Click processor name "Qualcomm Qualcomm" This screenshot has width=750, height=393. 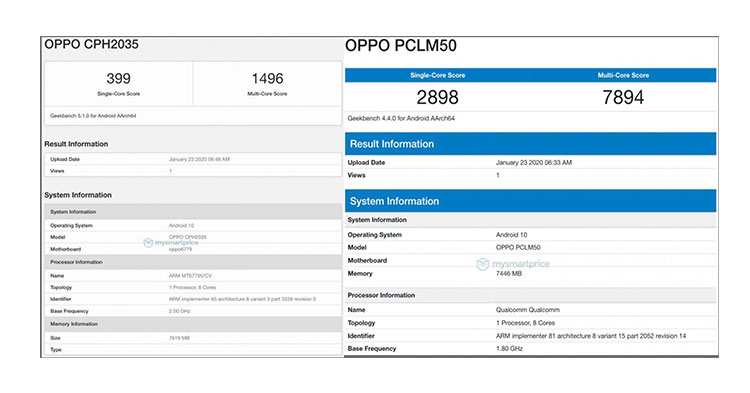tap(528, 310)
